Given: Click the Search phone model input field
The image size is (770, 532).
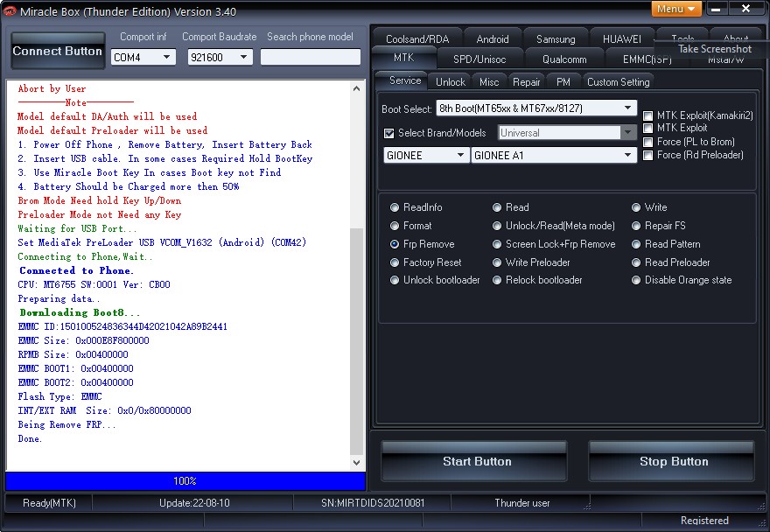Looking at the screenshot, I should tap(311, 57).
